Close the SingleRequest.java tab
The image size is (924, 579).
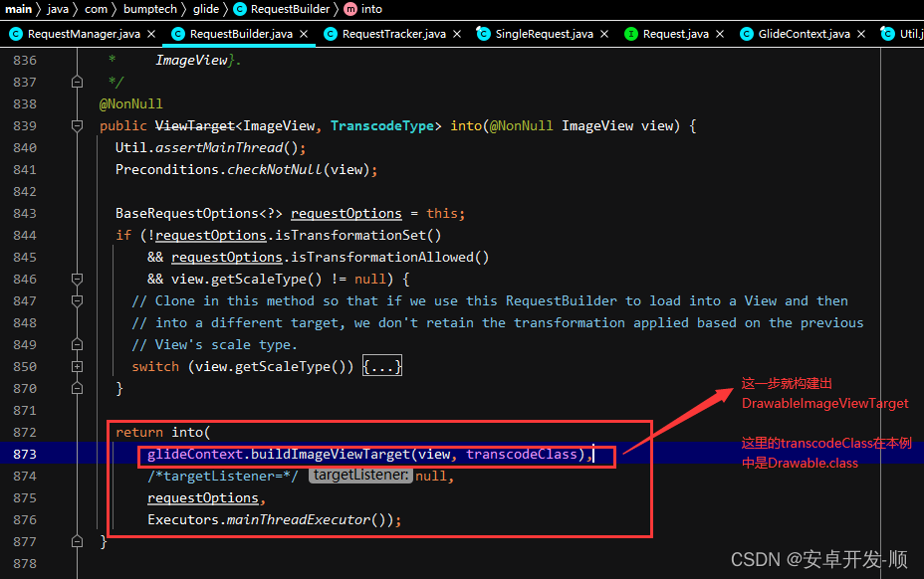(604, 34)
